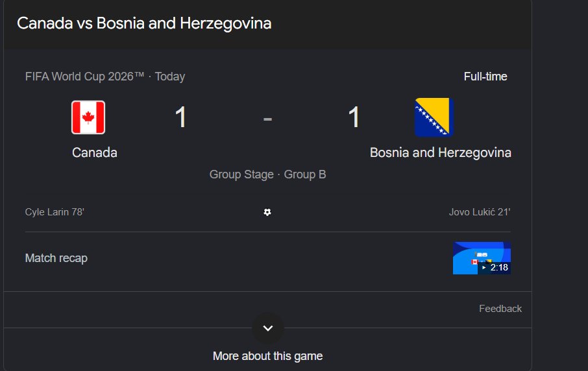Expand using the down chevron button
Screen dimensions: 588x371
coord(268,328)
